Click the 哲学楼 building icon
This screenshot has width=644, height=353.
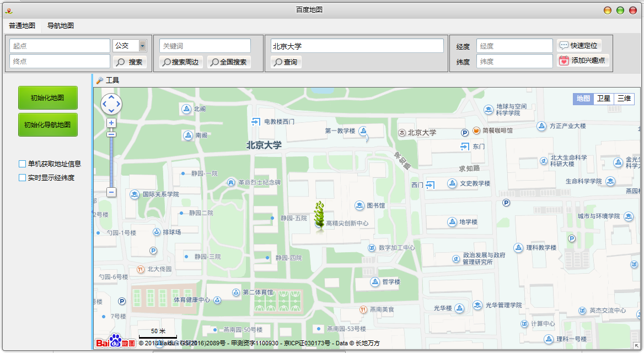[375, 281]
